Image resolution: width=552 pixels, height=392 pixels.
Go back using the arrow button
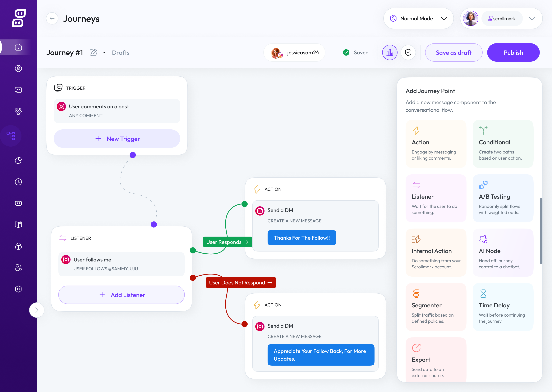52,19
